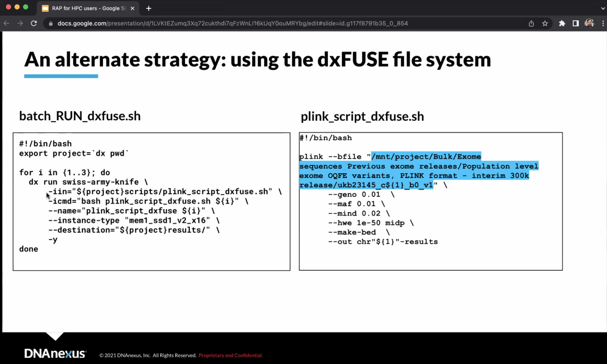607x364 pixels.
Task: Expand the tab search chevron
Action: click(603, 8)
